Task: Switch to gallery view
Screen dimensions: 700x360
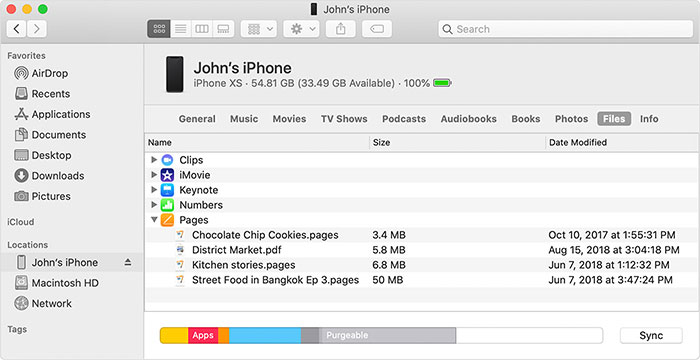Action: (223, 29)
